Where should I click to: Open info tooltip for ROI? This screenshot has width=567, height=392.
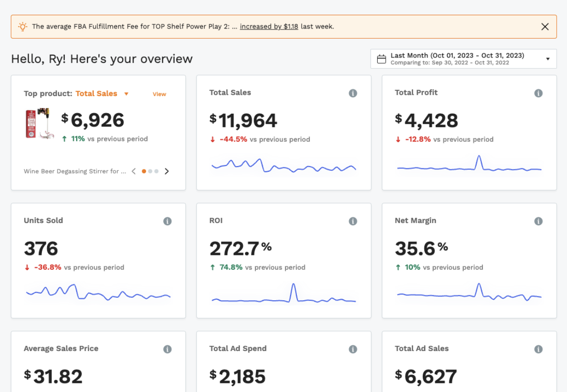pos(353,221)
